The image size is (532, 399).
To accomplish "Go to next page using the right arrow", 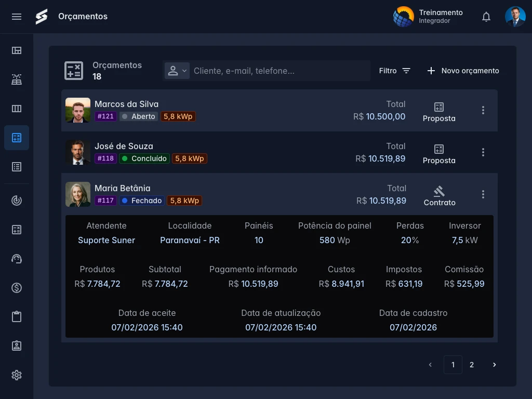I will coord(494,365).
